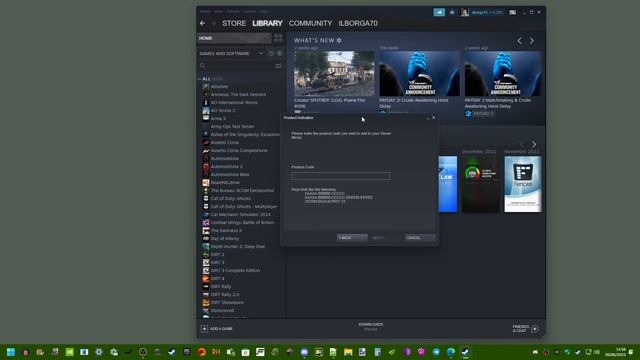Toggle the ready-to-play filter icon
Image resolution: width=640 pixels, height=360 pixels.
pyautogui.click(x=280, y=53)
